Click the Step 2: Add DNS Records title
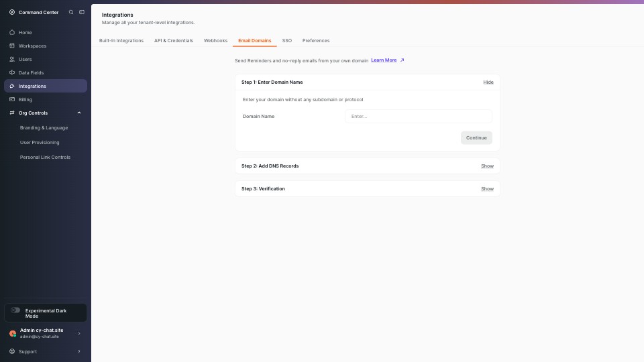Screen dimensions: 644x362 270,166
